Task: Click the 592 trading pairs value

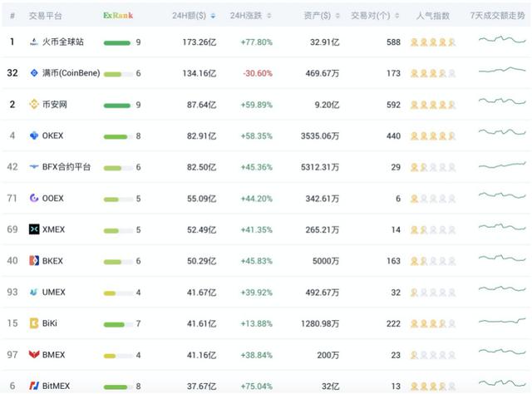Action: point(393,105)
